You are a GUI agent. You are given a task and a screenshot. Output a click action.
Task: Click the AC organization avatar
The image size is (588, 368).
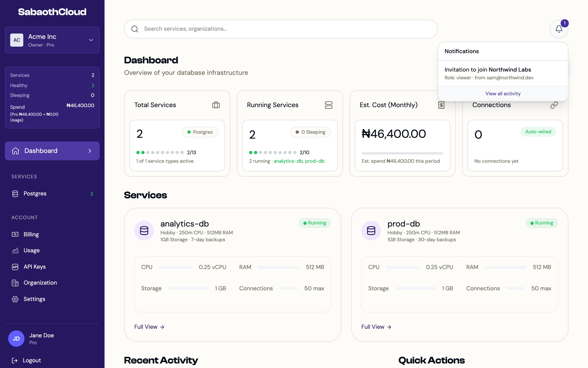[17, 40]
